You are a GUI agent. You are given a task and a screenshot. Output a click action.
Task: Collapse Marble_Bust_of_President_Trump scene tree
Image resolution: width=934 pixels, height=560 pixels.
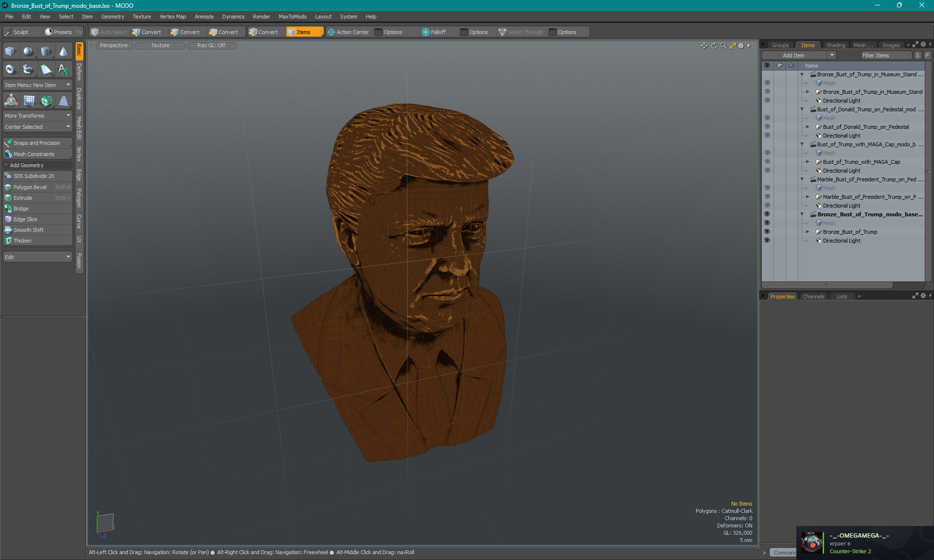pos(802,179)
